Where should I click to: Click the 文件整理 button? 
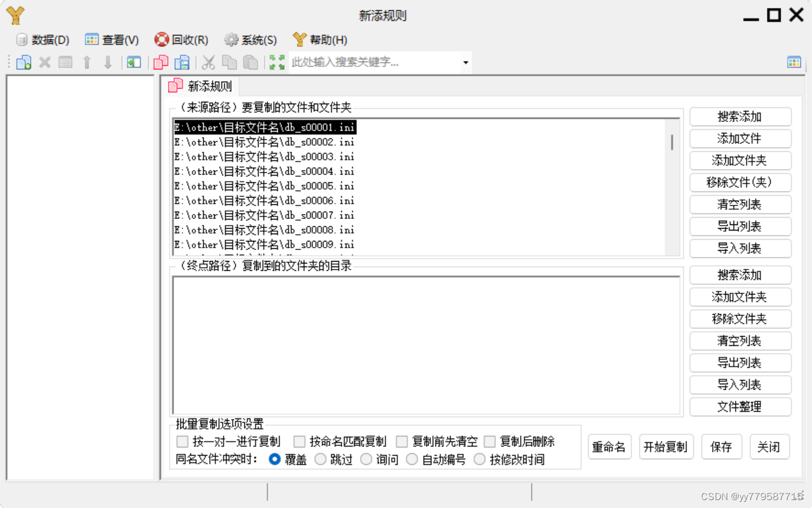pyautogui.click(x=740, y=407)
